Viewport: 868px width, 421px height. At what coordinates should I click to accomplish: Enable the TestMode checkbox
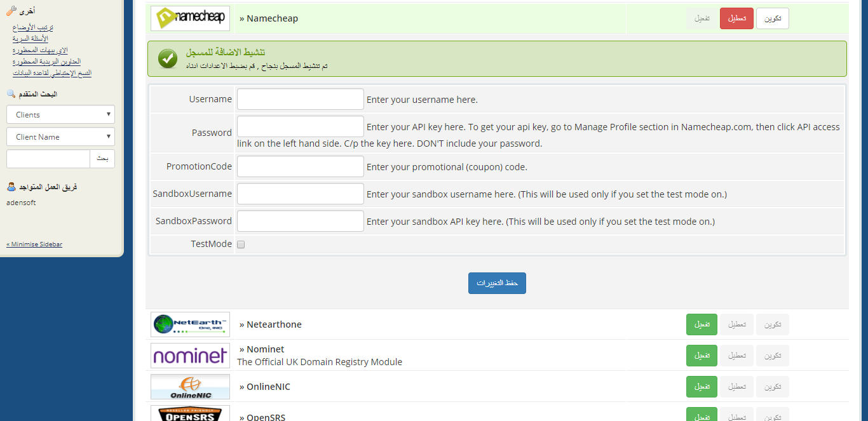(241, 244)
